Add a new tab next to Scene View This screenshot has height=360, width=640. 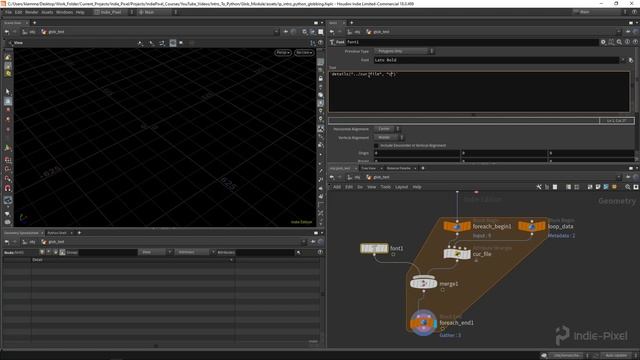pos(34,23)
